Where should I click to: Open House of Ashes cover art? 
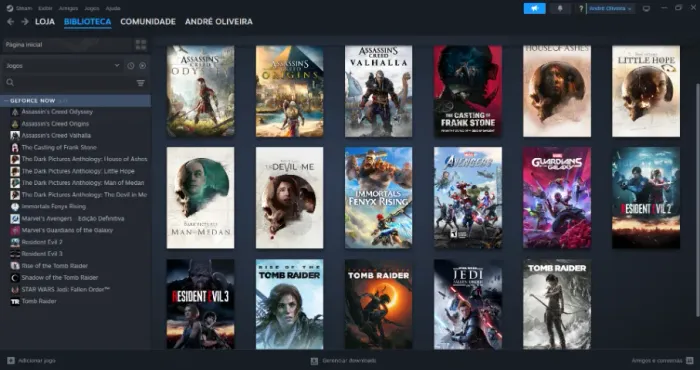point(557,91)
